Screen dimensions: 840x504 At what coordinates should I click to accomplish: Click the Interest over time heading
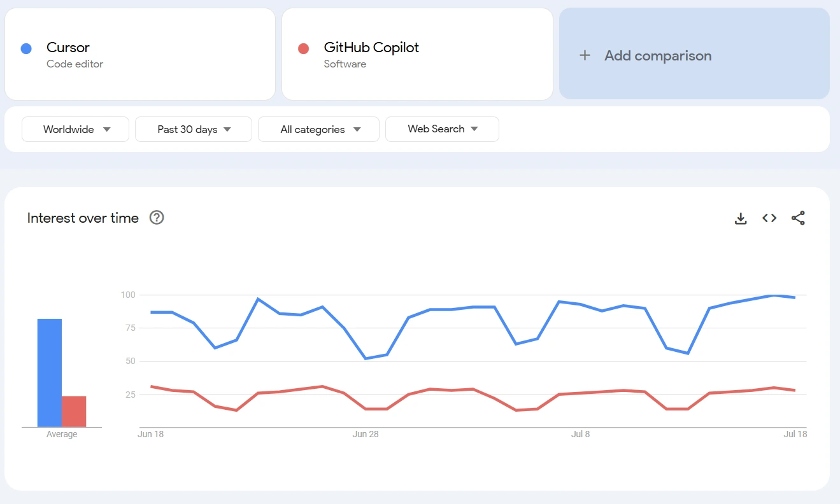(83, 218)
